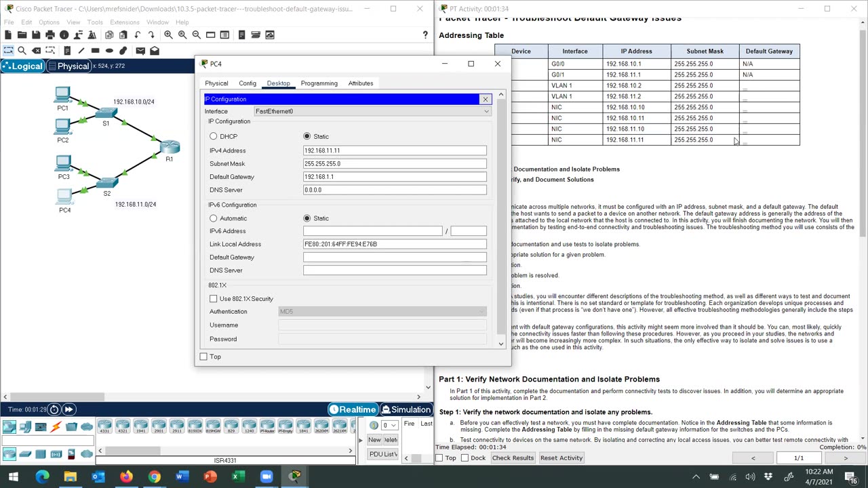The image size is (868, 488).
Task: Close the IP Configuration panel
Action: pyautogui.click(x=486, y=100)
